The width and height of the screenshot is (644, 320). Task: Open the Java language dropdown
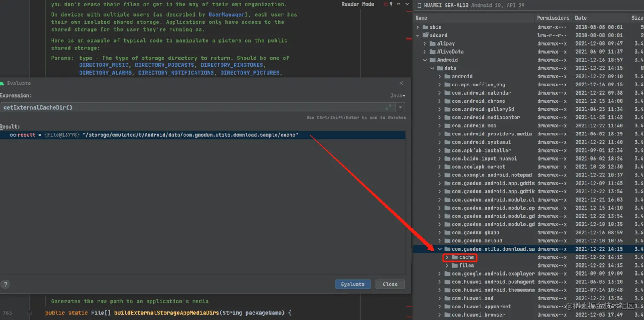click(x=398, y=96)
